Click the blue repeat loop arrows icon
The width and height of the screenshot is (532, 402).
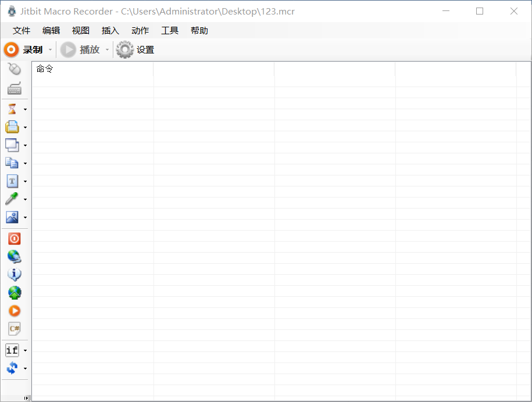[12, 368]
